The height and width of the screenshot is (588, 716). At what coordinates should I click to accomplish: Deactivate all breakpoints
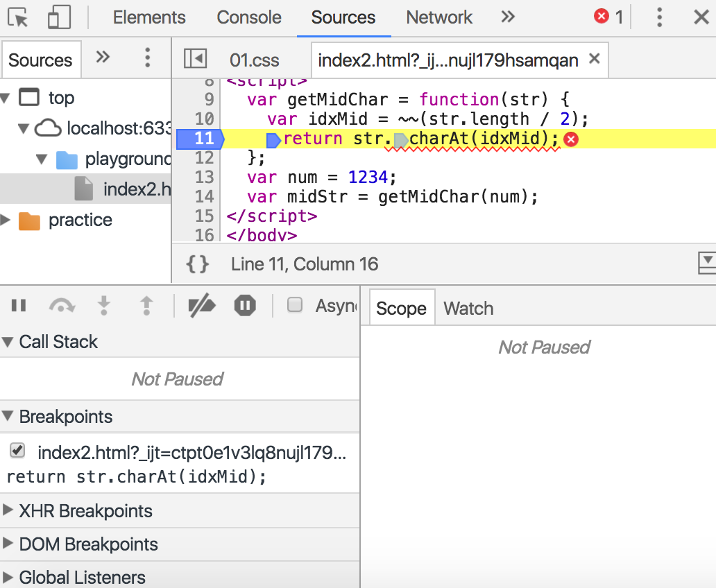click(201, 305)
